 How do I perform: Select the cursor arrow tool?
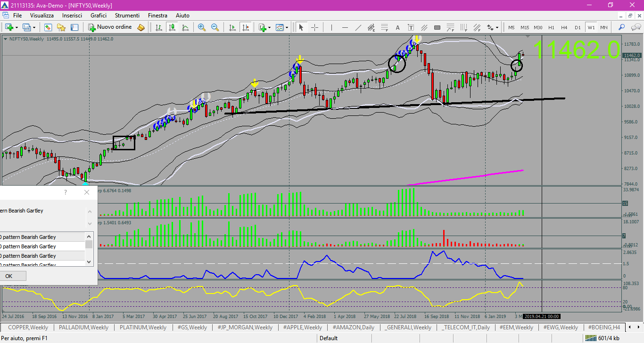pos(301,27)
